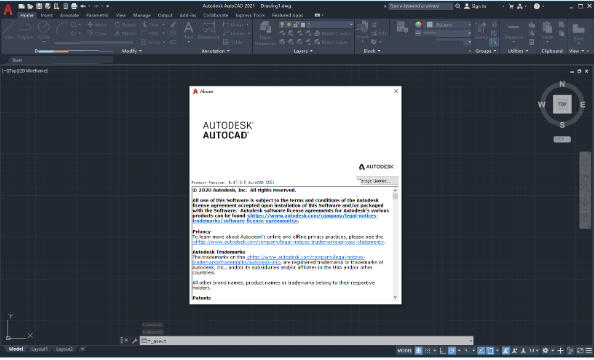
Task: Close the About dialog with X
Action: click(x=396, y=91)
